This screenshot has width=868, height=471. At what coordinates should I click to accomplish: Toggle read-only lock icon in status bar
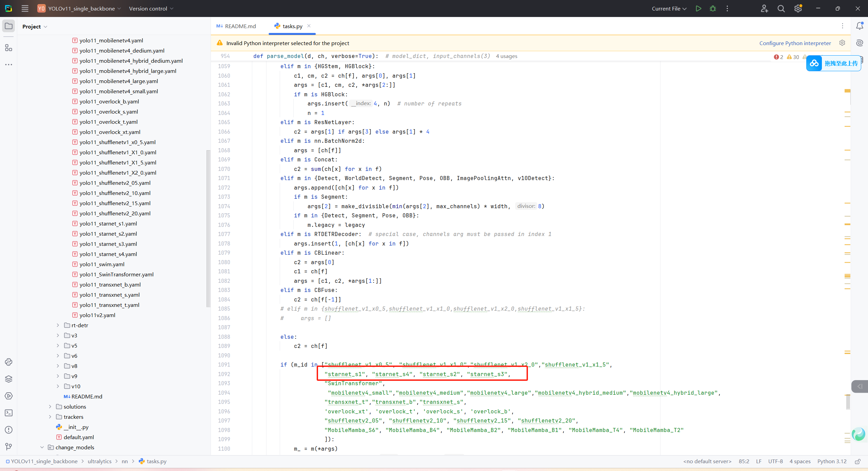pyautogui.click(x=857, y=461)
